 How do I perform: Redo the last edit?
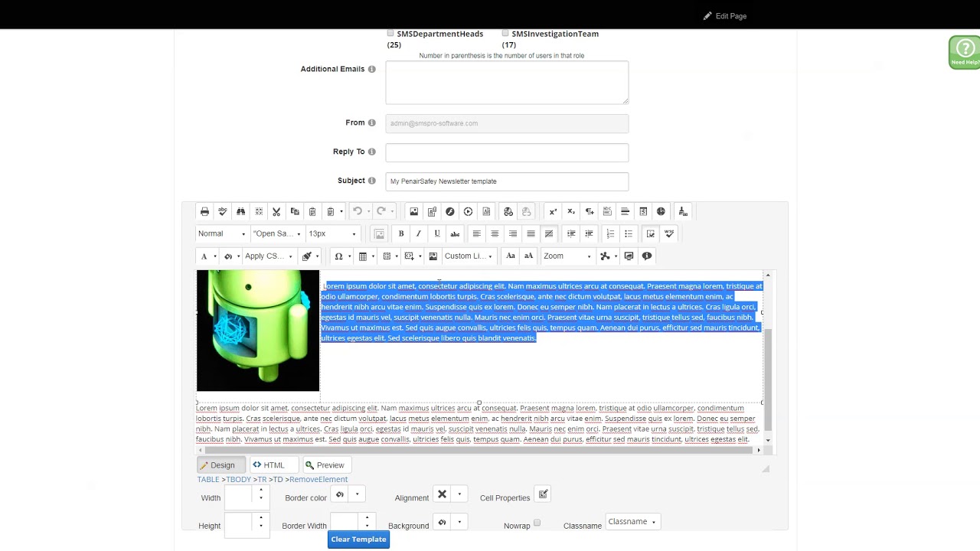tap(381, 211)
